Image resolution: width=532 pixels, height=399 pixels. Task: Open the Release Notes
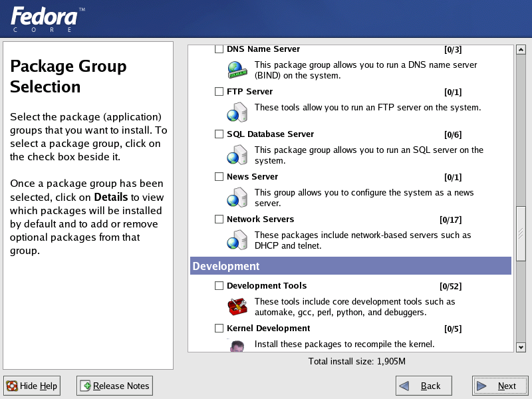[114, 386]
